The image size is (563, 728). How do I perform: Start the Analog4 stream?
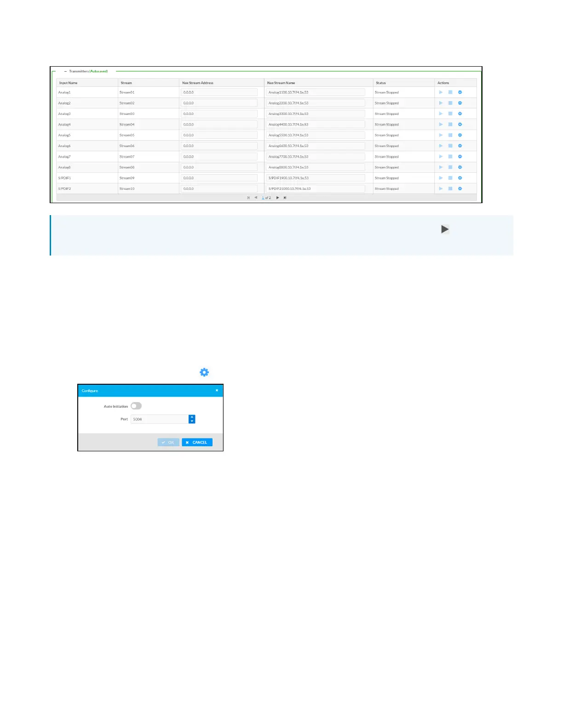coord(441,125)
